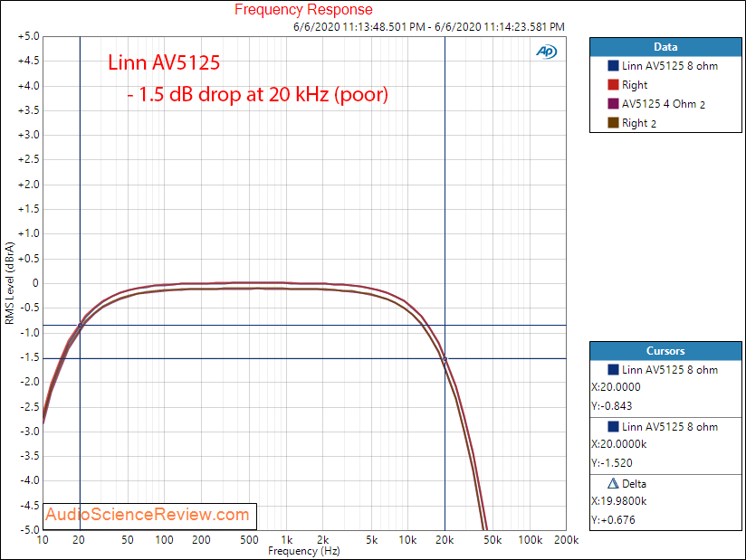Click the Frequency (Hz) axis title

(x=304, y=551)
